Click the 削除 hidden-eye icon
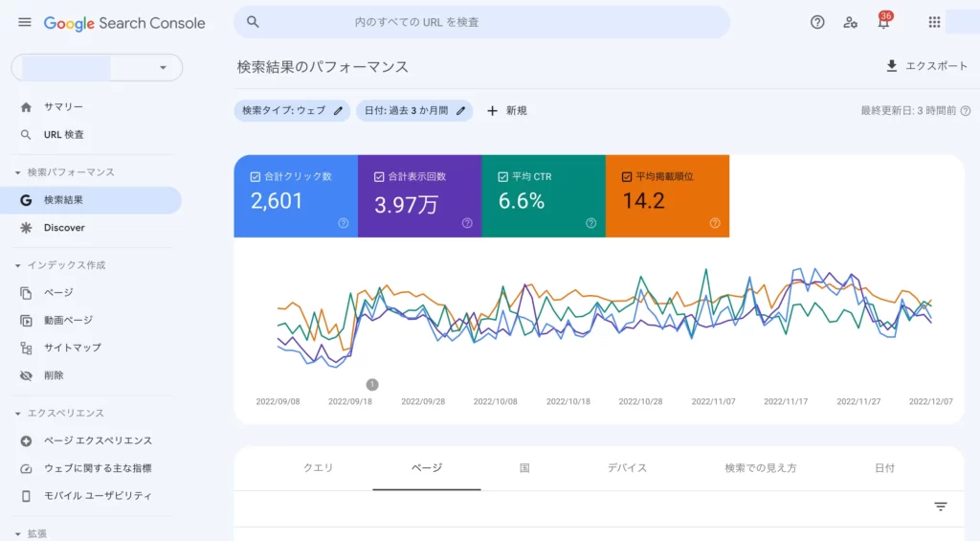The image size is (980, 541). pos(26,375)
